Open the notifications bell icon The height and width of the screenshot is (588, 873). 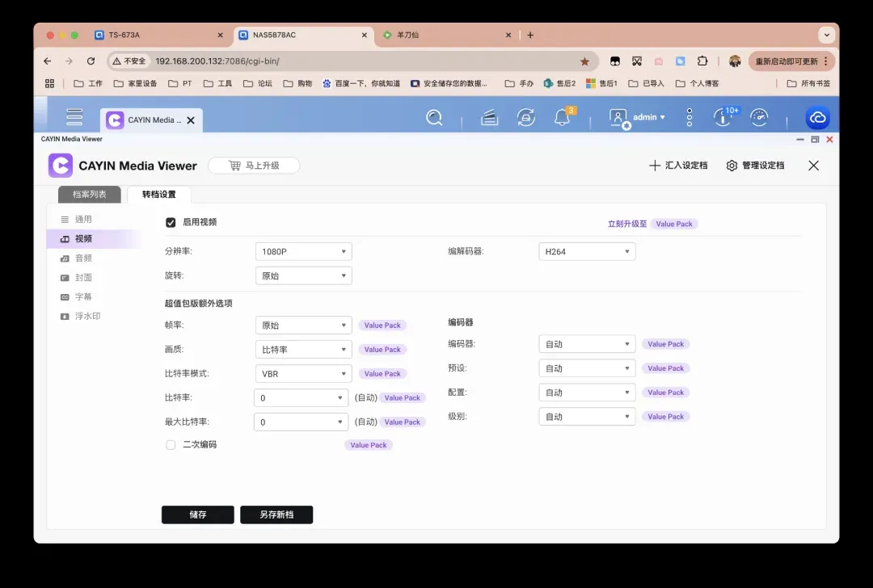click(563, 118)
